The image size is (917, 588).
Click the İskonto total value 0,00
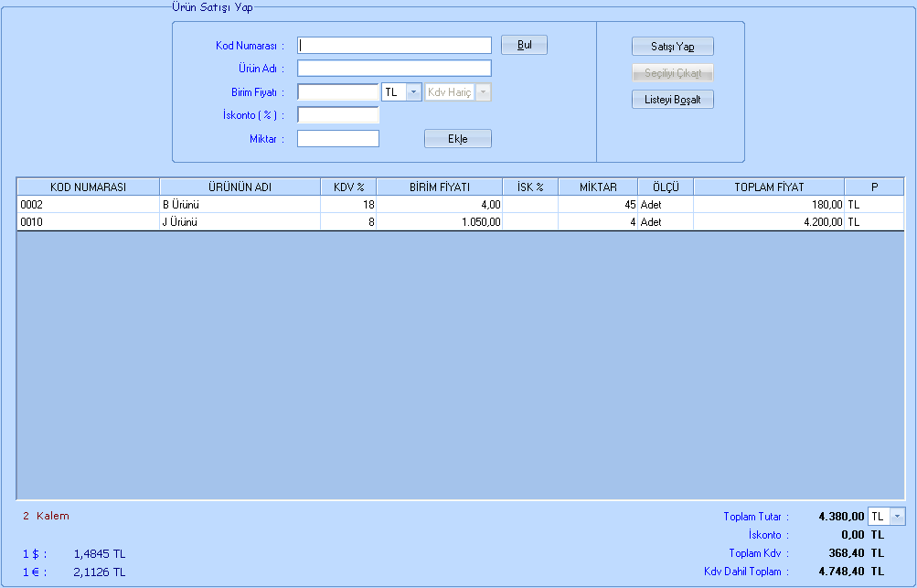tap(853, 535)
